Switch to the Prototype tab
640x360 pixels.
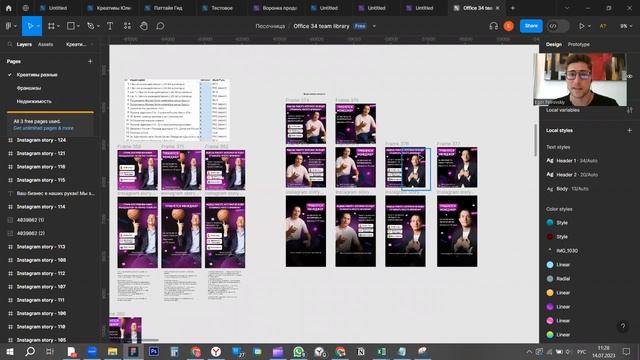578,44
